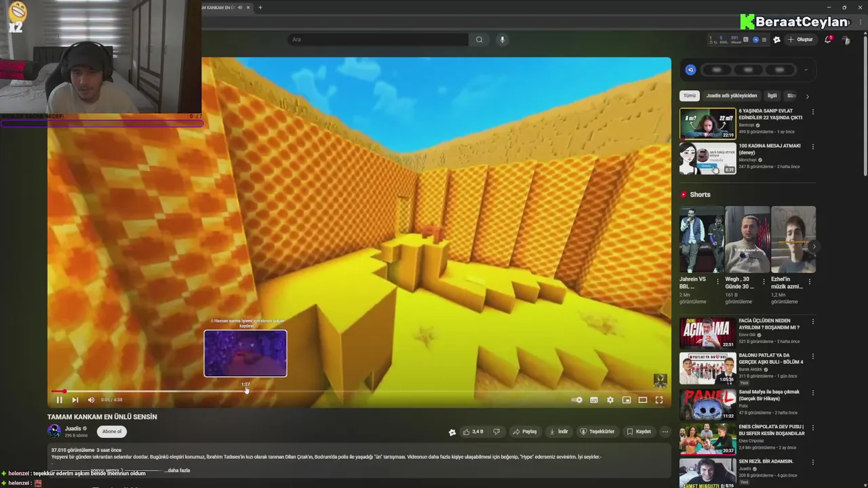The image size is (868, 488).
Task: Toggle subtitles (CC) in the player
Action: [x=594, y=400]
